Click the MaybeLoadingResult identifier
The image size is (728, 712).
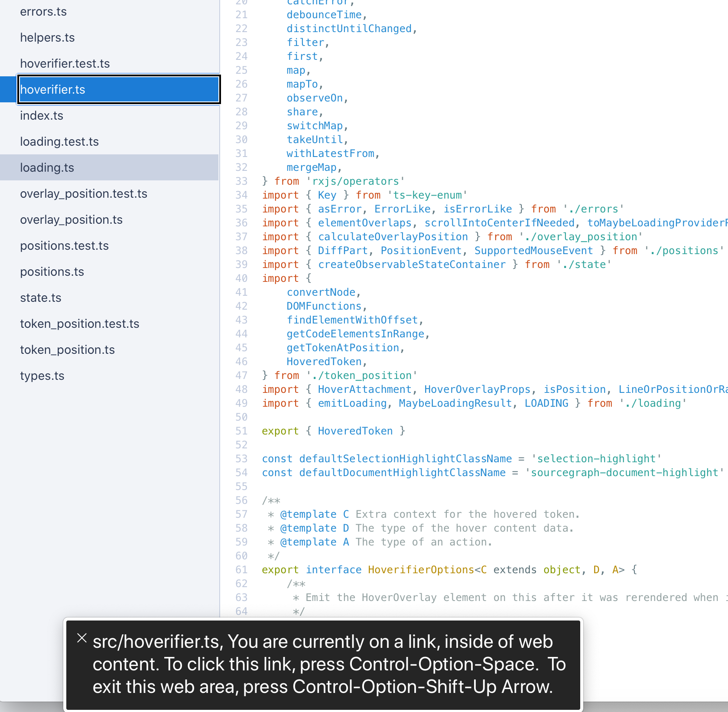click(x=455, y=403)
